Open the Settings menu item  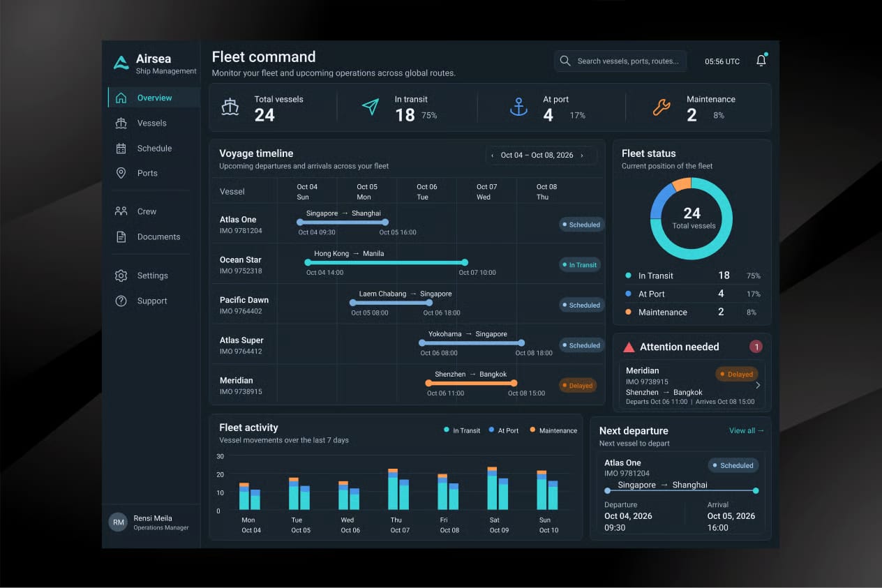[x=154, y=276]
